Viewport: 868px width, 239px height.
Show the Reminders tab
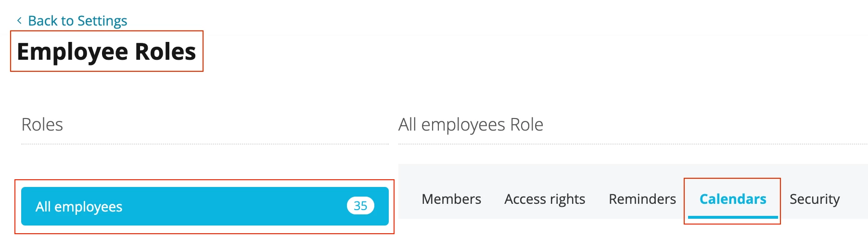(x=642, y=199)
